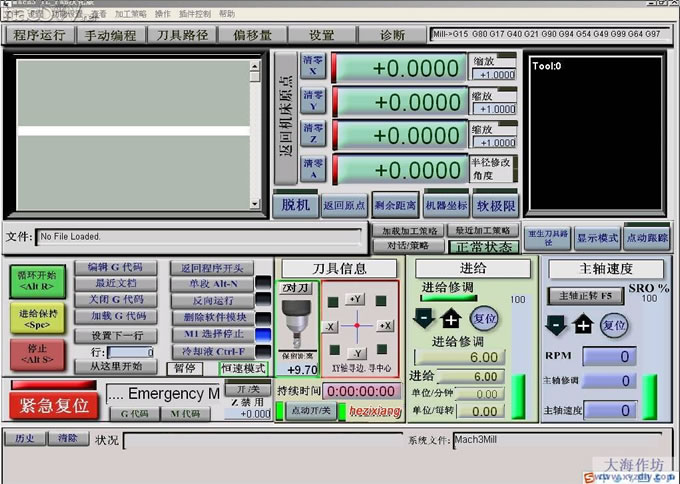This screenshot has width=680, height=484.
Task: Switch to the 诊断 diagnostics tab
Action: click(x=393, y=35)
